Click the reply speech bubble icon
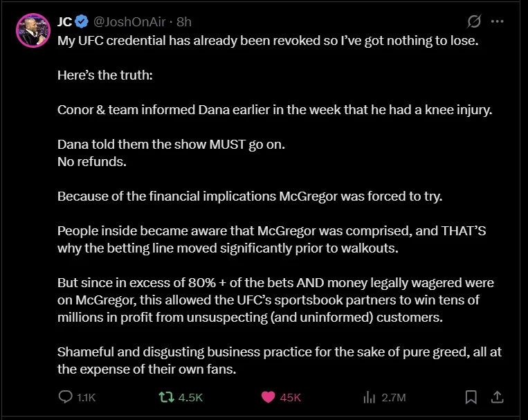528x420 pixels. tap(65, 396)
